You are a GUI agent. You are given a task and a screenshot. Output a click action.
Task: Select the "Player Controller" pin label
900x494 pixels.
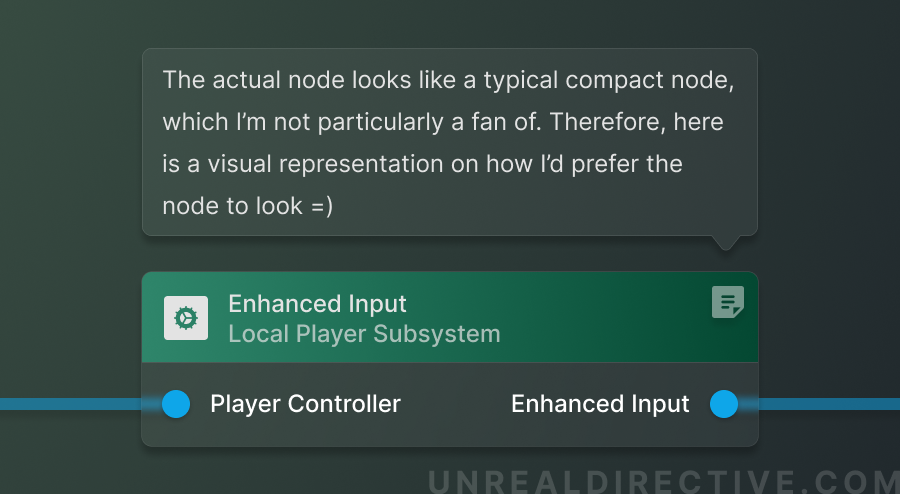coord(305,404)
